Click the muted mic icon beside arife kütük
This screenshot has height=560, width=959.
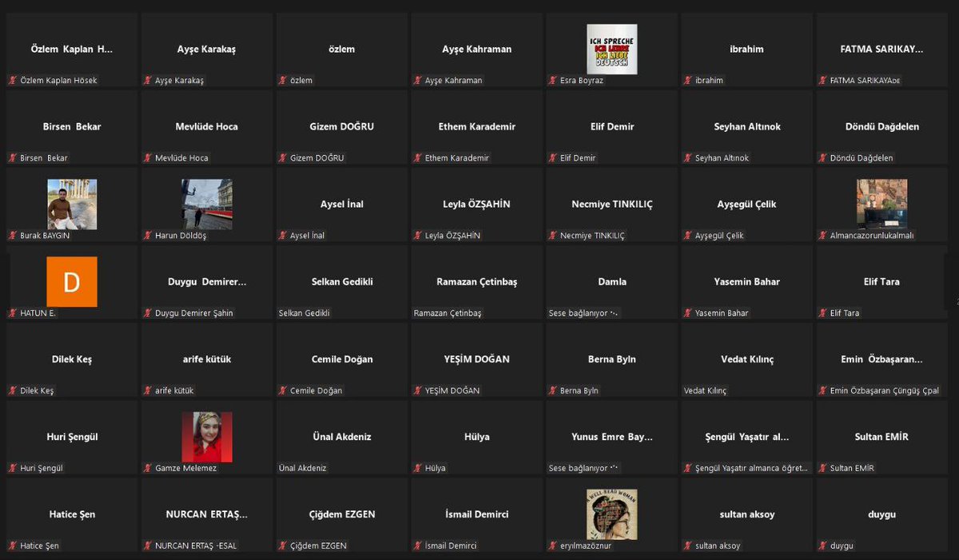click(148, 391)
